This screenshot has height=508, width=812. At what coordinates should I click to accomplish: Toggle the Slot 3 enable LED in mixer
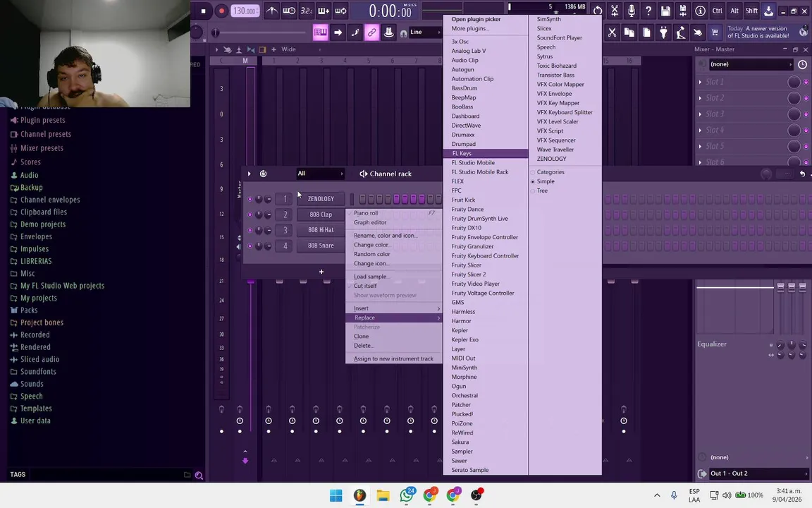pyautogui.click(x=806, y=114)
